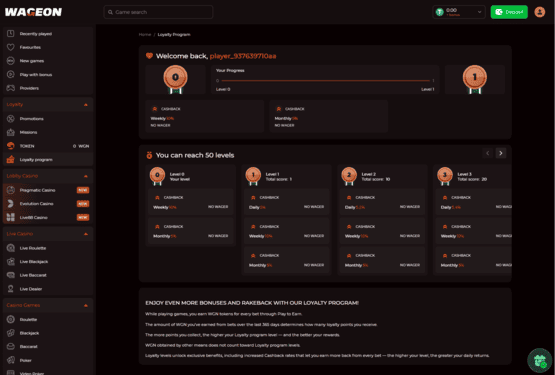This screenshot has width=555, height=375.
Task: Open Live Roulette icon
Action: (11, 248)
